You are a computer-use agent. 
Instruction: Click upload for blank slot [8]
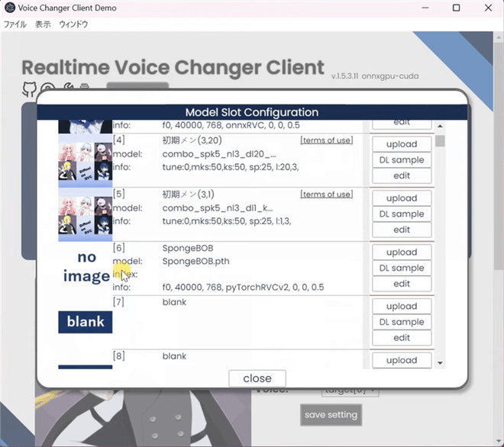pos(402,360)
